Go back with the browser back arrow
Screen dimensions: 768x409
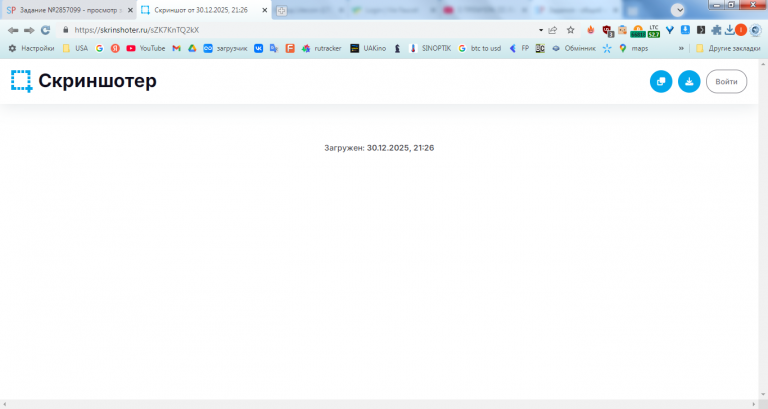coord(13,30)
